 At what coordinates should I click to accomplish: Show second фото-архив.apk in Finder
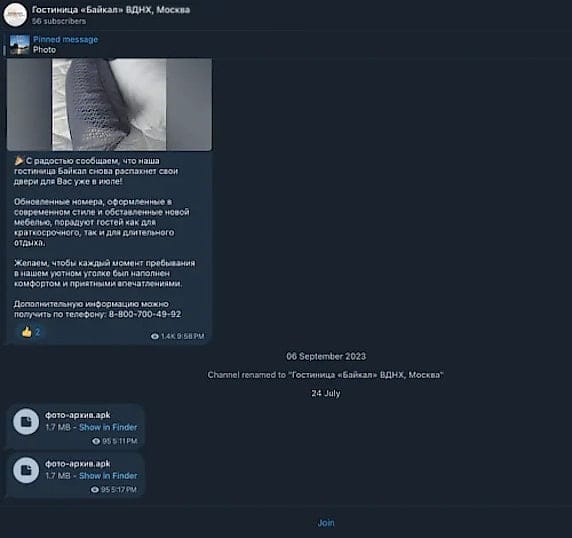[x=108, y=476]
